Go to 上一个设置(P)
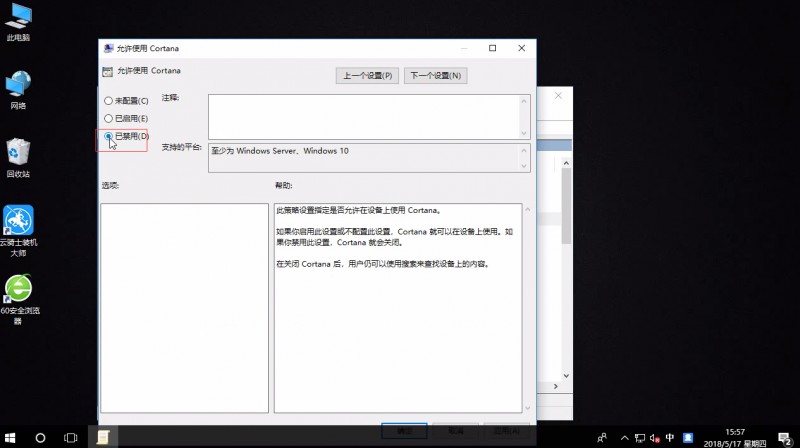Screen dimensions: 800x448 click(367, 76)
